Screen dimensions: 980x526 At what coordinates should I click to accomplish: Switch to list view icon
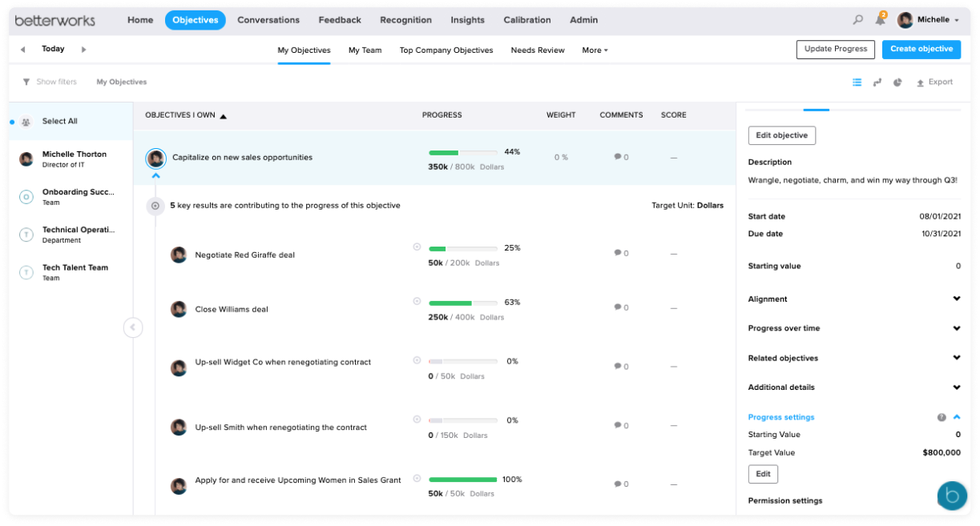point(857,82)
